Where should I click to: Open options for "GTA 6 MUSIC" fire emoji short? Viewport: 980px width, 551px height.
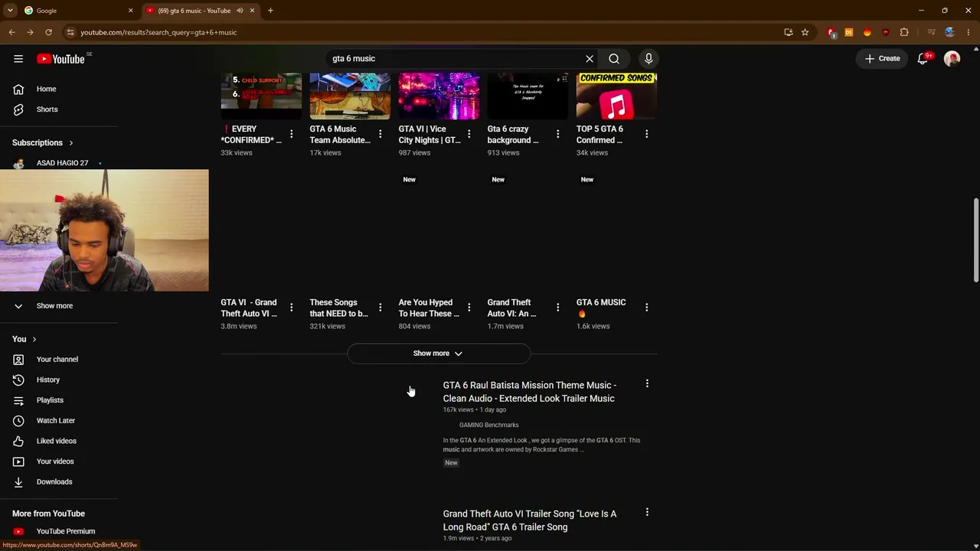coord(646,308)
